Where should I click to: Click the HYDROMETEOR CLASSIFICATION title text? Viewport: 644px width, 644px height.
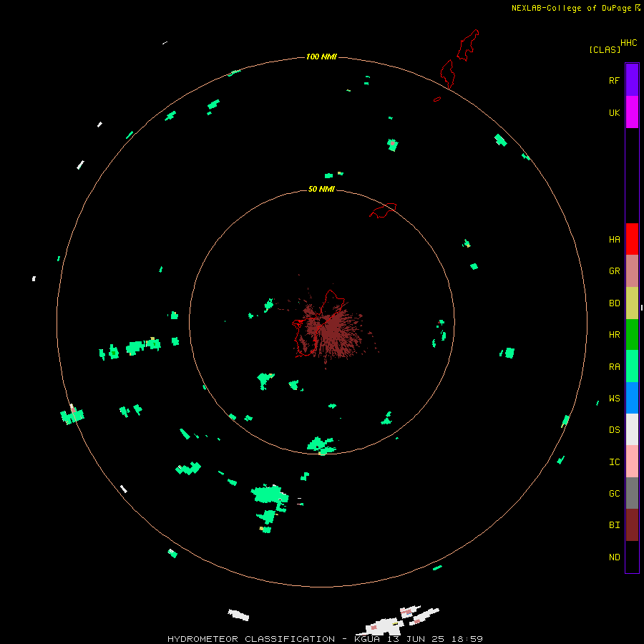pyautogui.click(x=251, y=639)
